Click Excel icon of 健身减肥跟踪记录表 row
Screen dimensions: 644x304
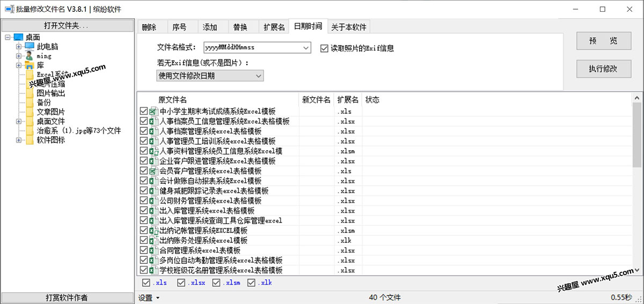coord(153,191)
